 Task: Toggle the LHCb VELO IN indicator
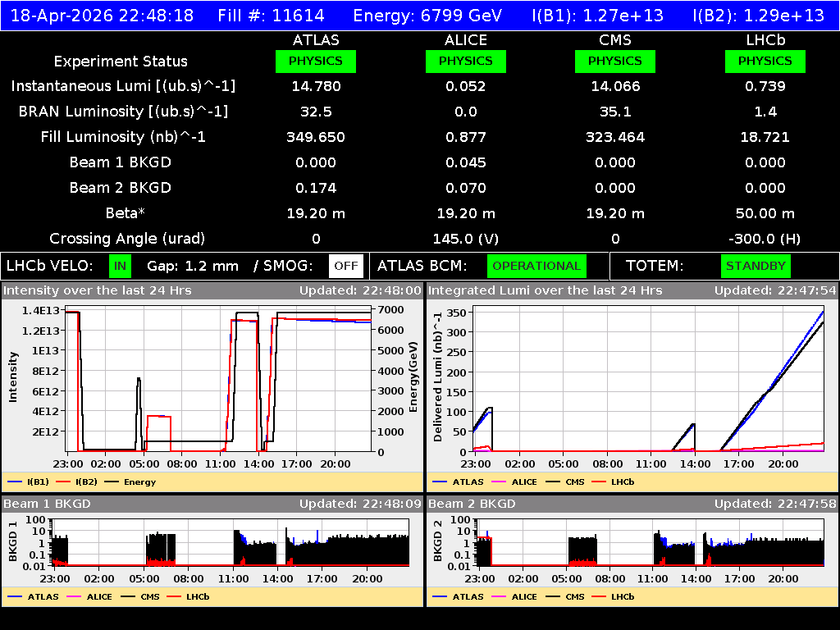pyautogui.click(x=119, y=266)
